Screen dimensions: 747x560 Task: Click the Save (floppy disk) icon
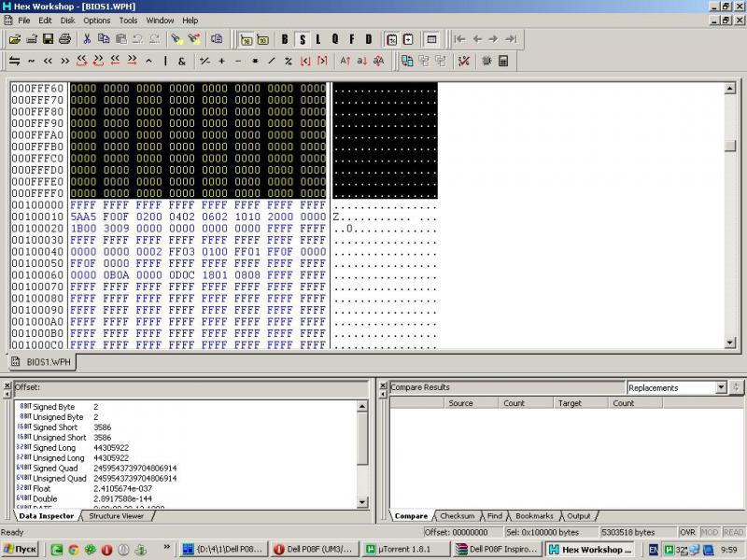(49, 39)
